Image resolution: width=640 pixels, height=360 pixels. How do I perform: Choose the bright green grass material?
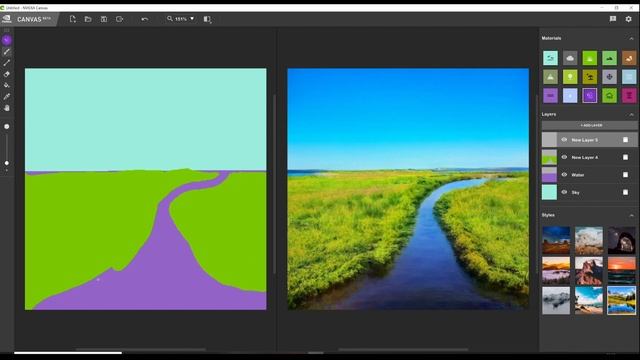pos(589,58)
